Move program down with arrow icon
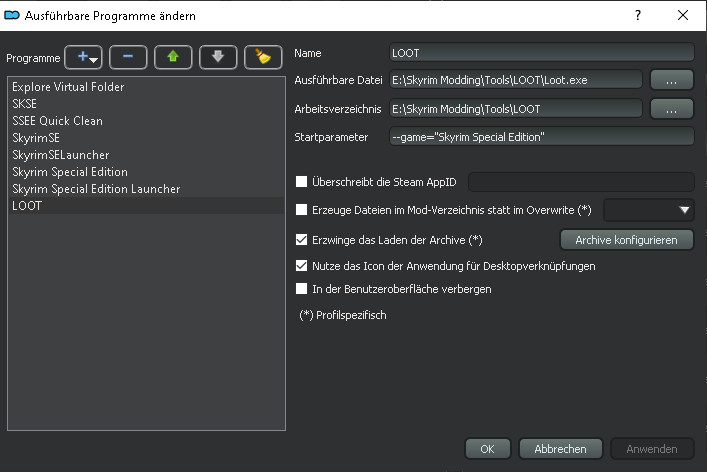Viewport: 707px width, 472px height. pyautogui.click(x=218, y=57)
